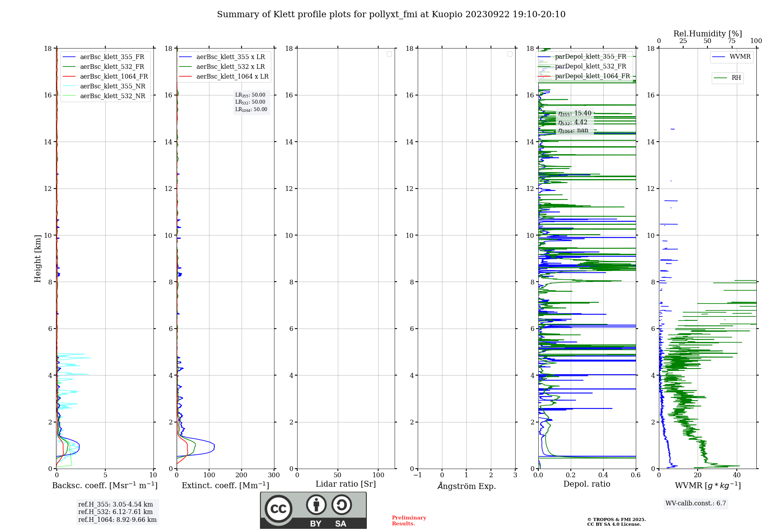Click the WV-calib.const.: 6.7 label

(696, 503)
